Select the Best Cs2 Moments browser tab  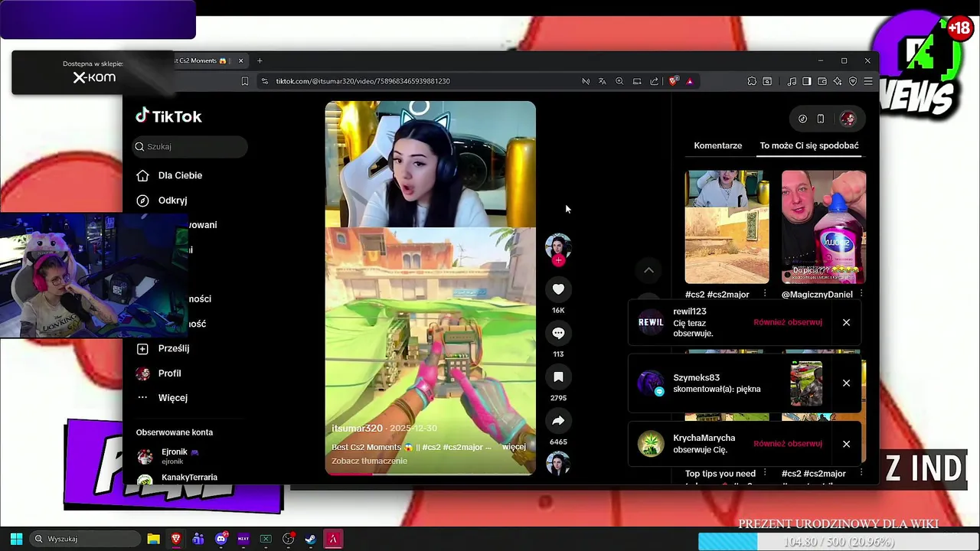click(x=208, y=60)
